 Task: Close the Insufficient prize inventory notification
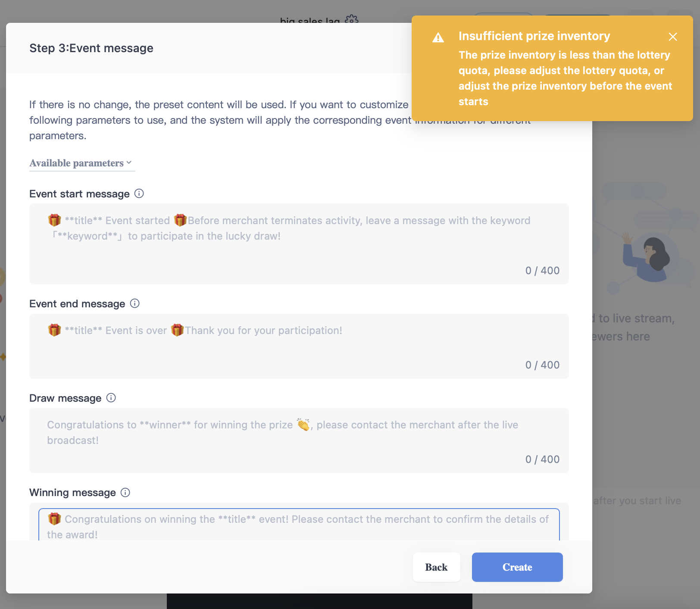pos(673,37)
